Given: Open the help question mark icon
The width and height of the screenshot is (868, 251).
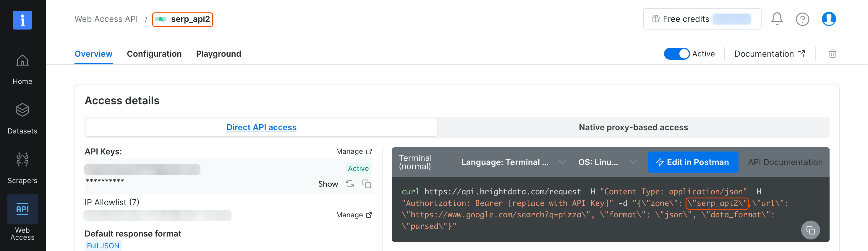Looking at the screenshot, I should 802,19.
